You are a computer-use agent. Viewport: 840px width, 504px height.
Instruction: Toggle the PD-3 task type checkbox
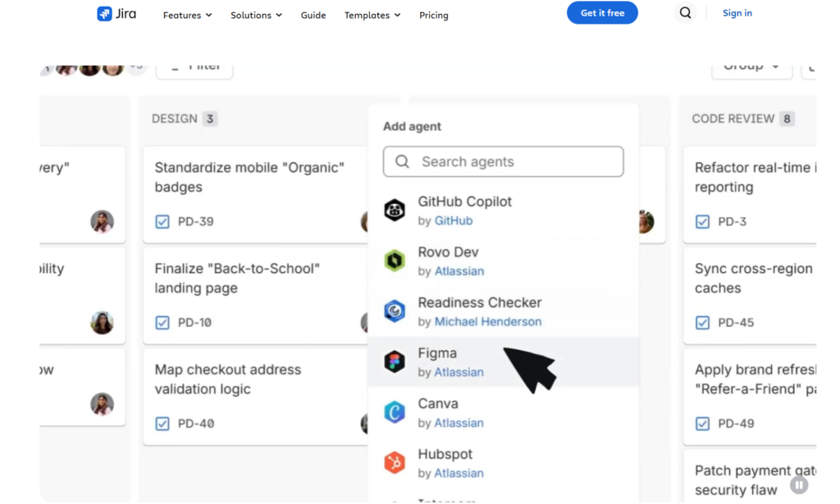click(702, 221)
